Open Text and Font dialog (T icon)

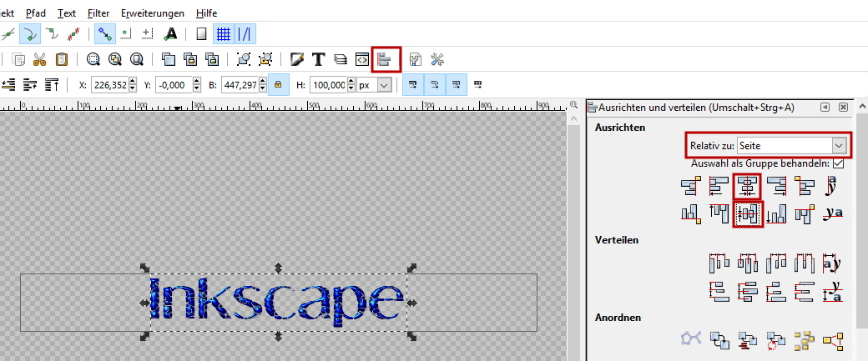pyautogui.click(x=318, y=59)
